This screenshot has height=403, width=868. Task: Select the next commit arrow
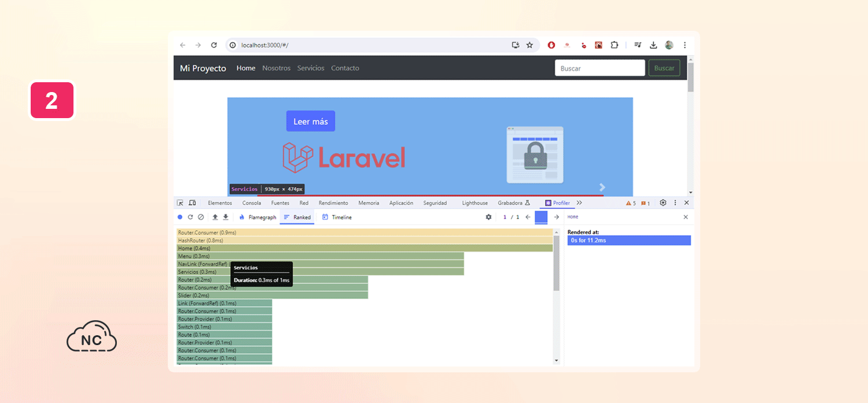pos(556,217)
